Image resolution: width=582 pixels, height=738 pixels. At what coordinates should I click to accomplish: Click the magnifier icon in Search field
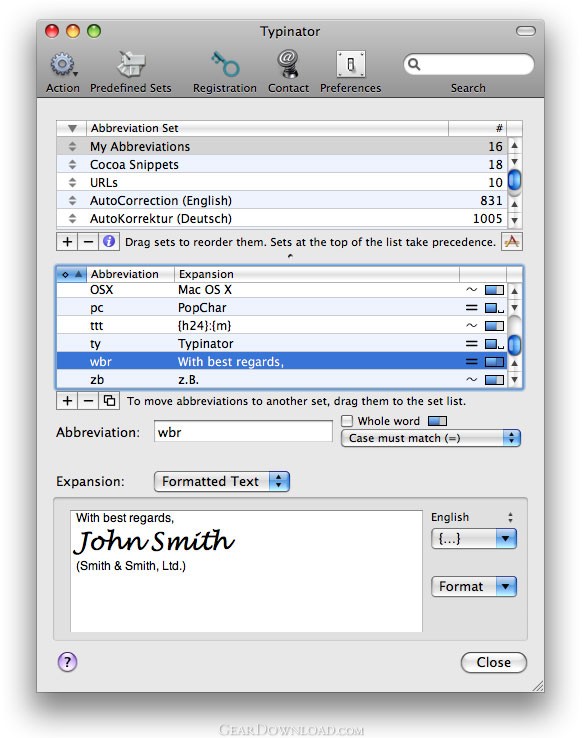[414, 64]
